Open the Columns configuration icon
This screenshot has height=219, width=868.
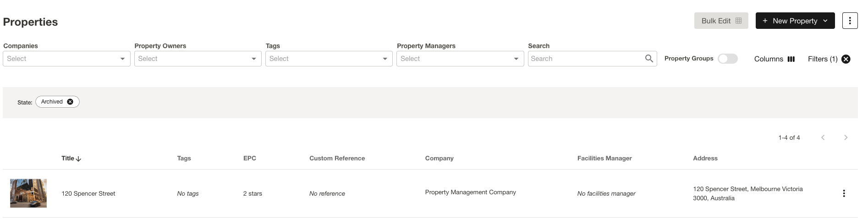click(791, 59)
